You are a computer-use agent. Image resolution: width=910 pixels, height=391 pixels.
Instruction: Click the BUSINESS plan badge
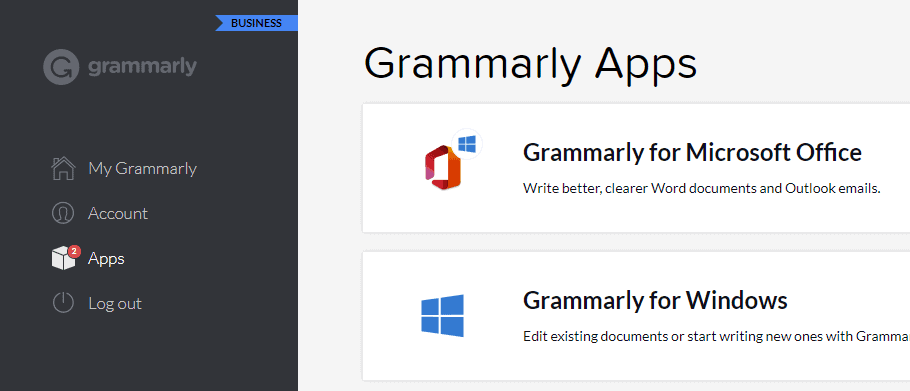click(257, 23)
